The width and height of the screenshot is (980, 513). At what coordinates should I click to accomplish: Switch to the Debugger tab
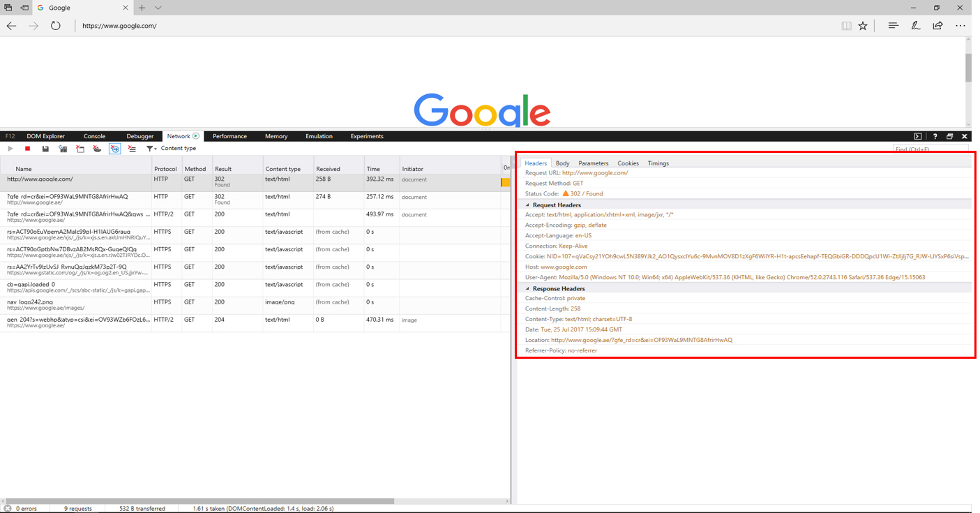(x=140, y=136)
